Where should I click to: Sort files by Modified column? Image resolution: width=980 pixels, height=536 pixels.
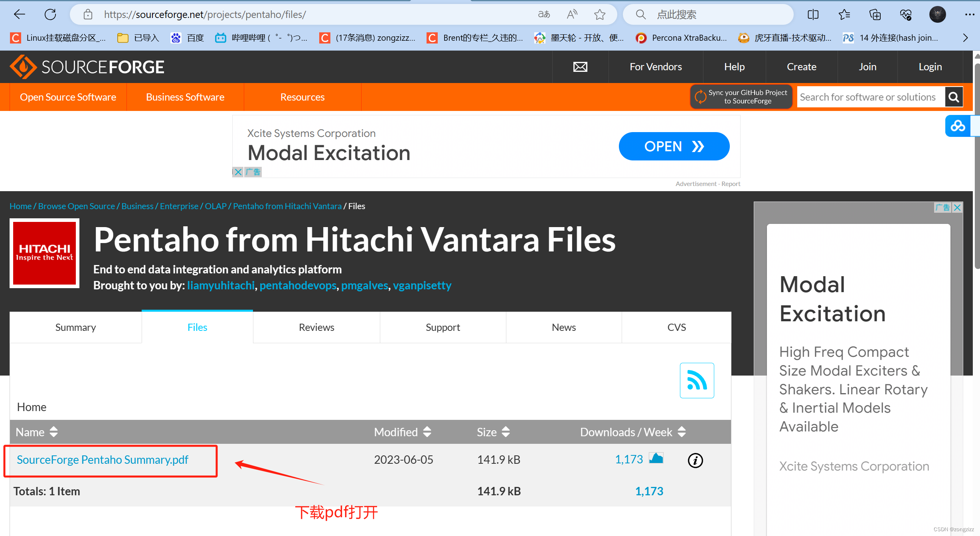(427, 432)
